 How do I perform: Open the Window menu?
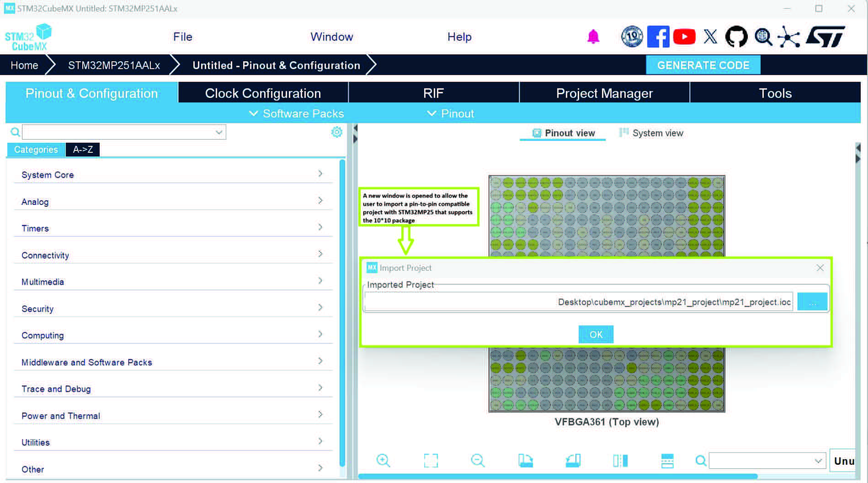coord(332,37)
